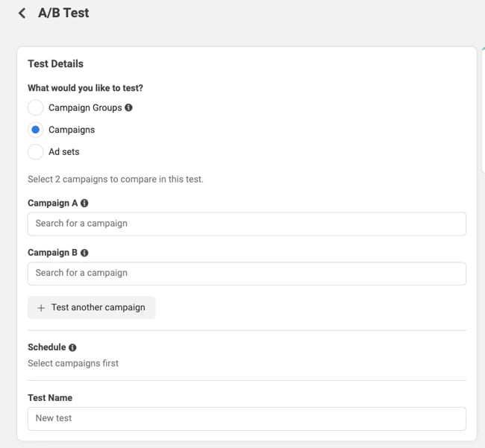Click the plus icon in Test another campaign
The width and height of the screenshot is (485, 448).
pyautogui.click(x=41, y=308)
